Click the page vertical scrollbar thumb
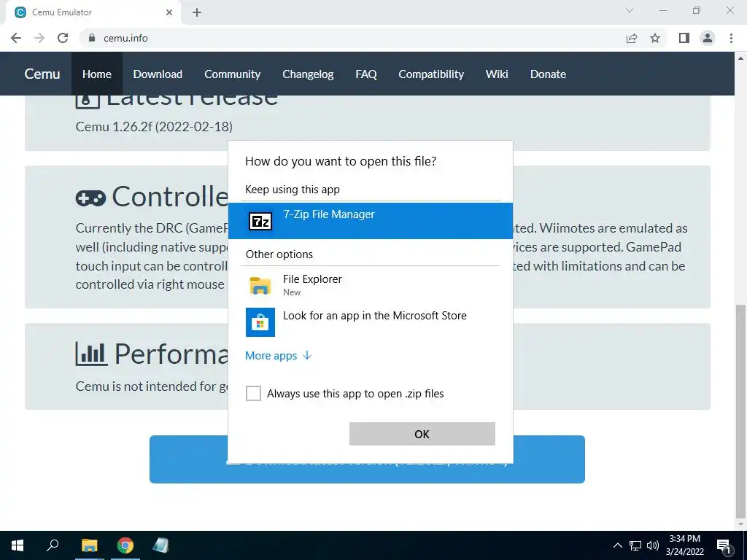The width and height of the screenshot is (747, 560). click(741, 410)
